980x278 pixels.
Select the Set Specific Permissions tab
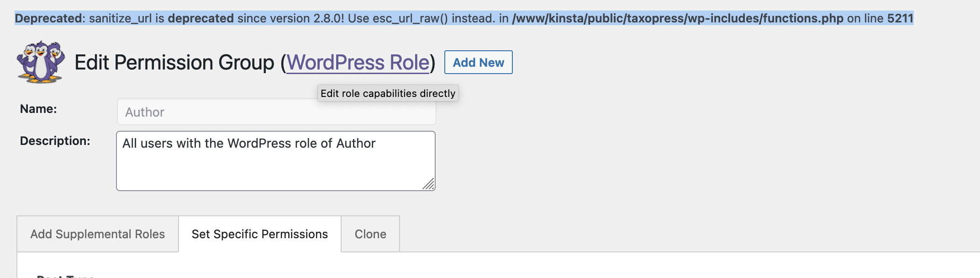259,234
